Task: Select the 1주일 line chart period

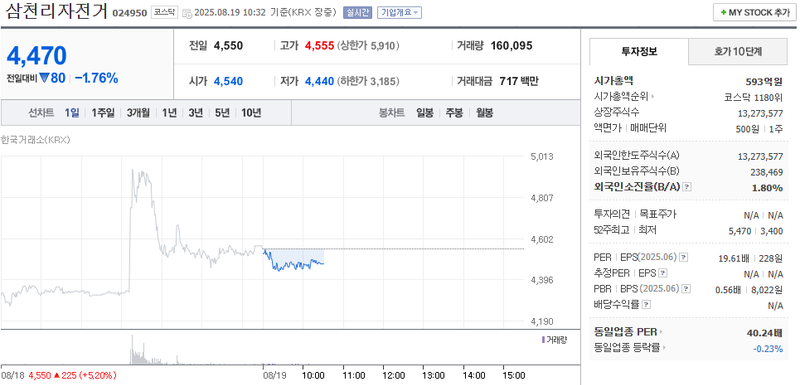Action: (x=103, y=113)
